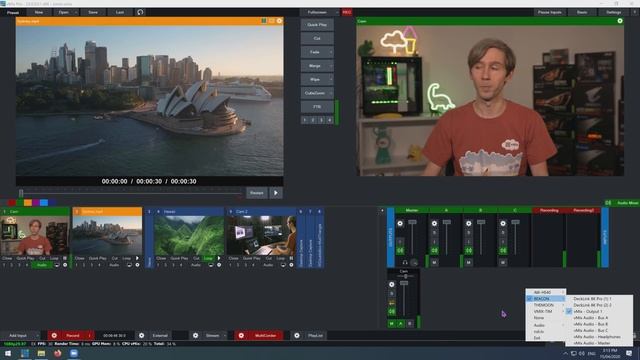The width and height of the screenshot is (640, 360).
Task: Open Cam audio strip settings gear
Action: click(x=392, y=284)
